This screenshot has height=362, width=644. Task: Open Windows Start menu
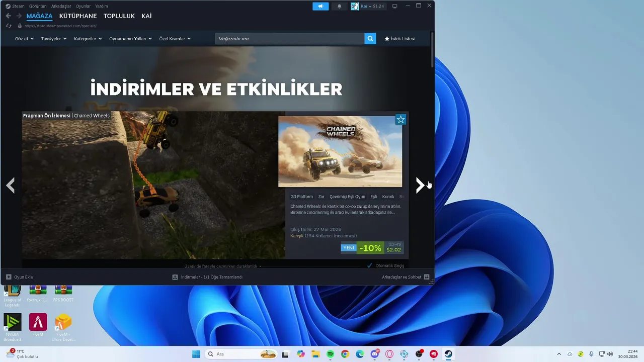196,354
